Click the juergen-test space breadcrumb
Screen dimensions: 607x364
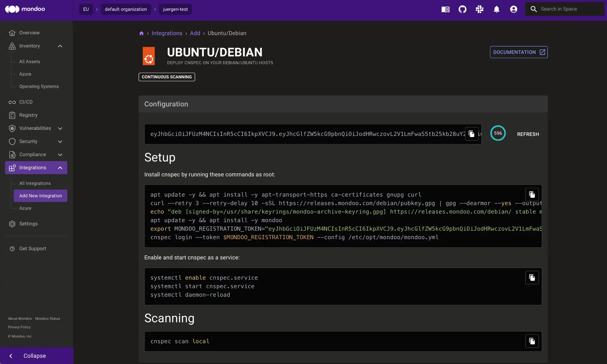(175, 9)
